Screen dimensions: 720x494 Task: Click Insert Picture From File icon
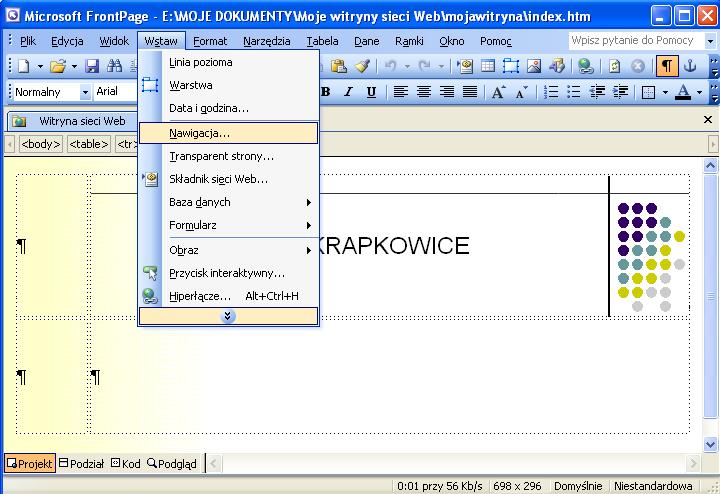534,67
